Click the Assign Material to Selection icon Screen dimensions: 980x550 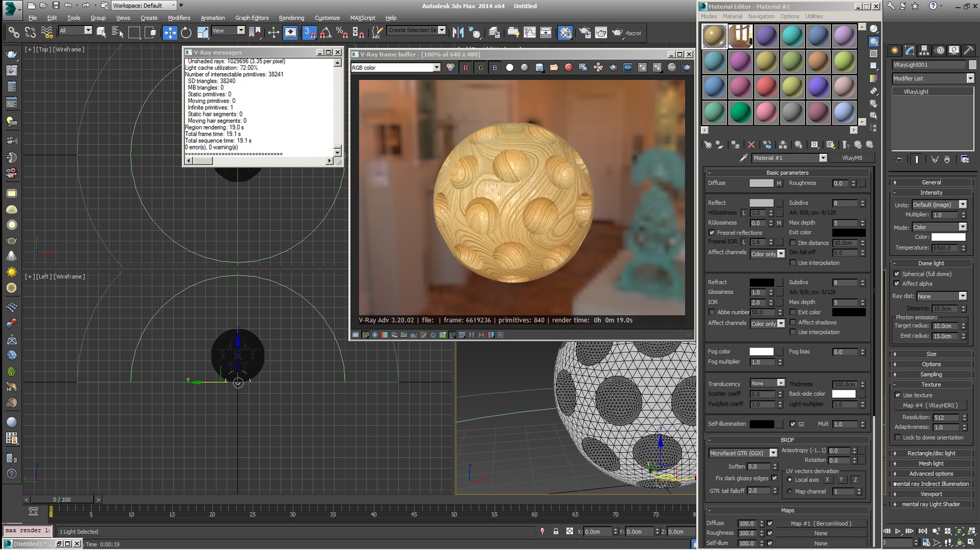[736, 144]
